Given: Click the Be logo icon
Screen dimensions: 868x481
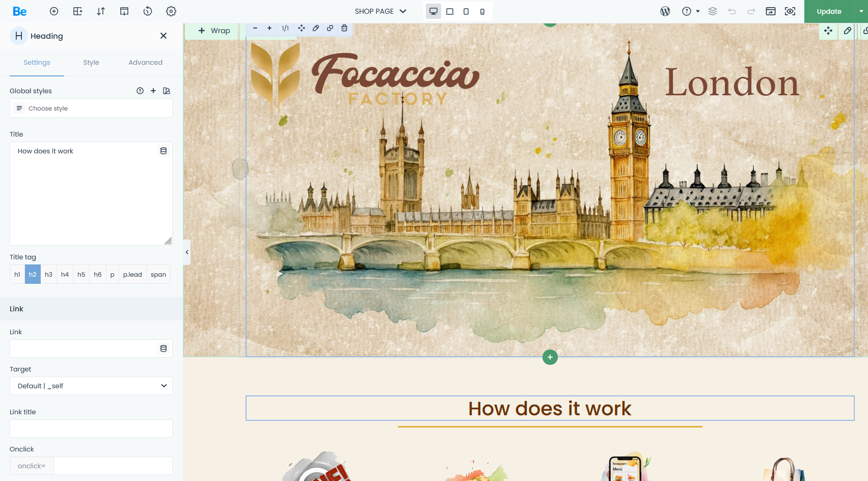Looking at the screenshot, I should 20,11.
